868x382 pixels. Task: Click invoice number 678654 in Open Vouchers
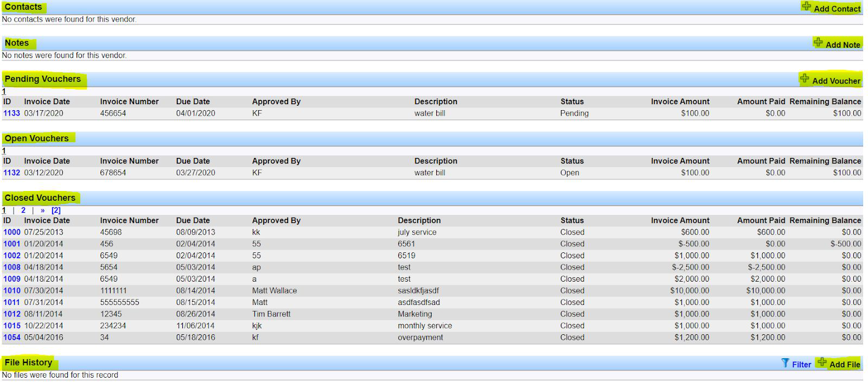click(113, 173)
